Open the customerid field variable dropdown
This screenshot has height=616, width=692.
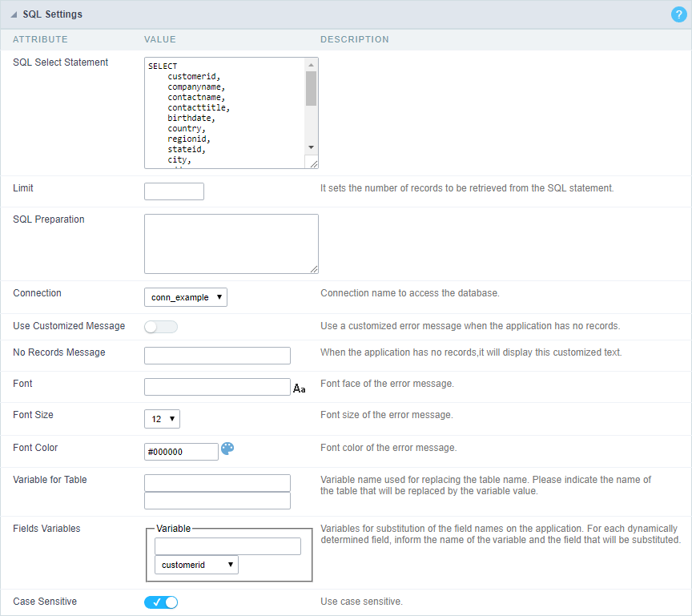(196, 564)
